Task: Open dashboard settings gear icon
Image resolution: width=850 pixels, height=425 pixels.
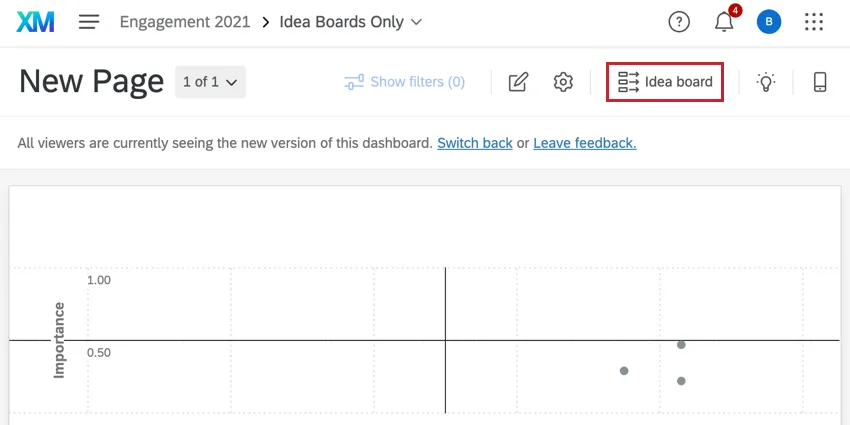Action: pos(563,82)
